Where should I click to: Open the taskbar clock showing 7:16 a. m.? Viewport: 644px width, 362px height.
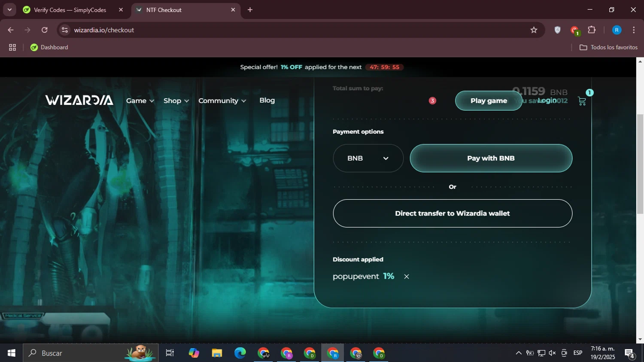tap(602, 353)
